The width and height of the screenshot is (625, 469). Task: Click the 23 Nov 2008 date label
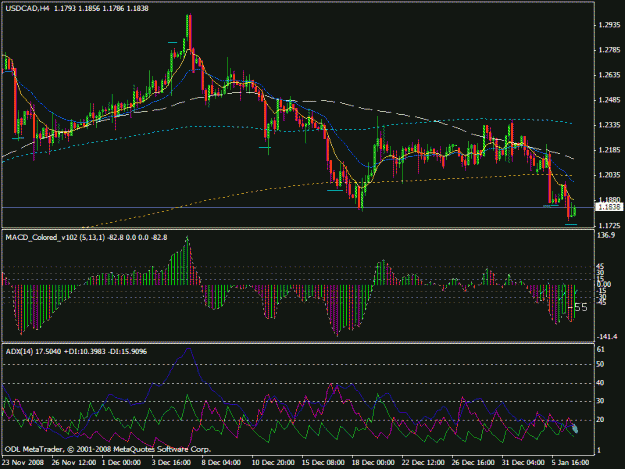click(x=22, y=463)
